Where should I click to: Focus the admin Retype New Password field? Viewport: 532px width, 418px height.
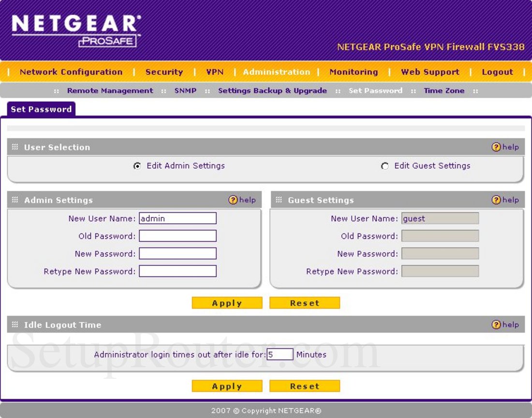pos(178,271)
